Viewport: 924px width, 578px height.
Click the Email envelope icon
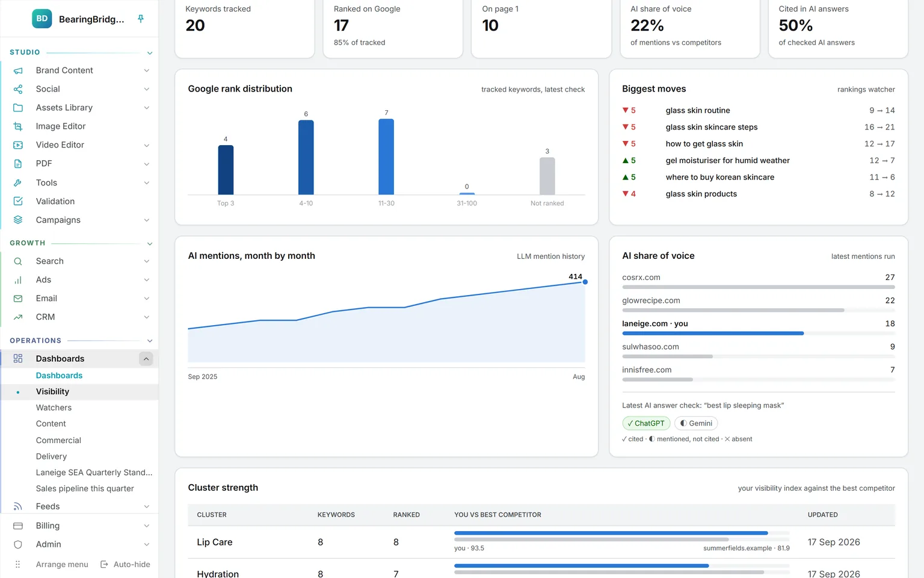18,299
